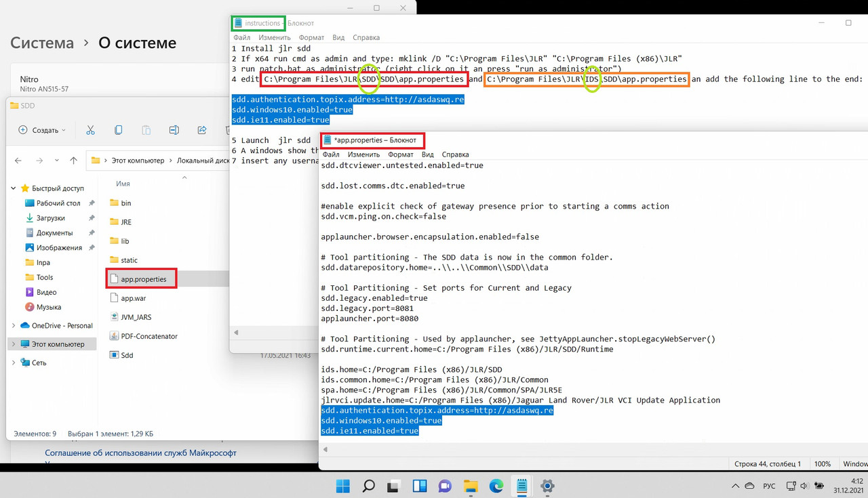Expand the Этот компьютер tree node
868x498 pixels.
point(14,344)
